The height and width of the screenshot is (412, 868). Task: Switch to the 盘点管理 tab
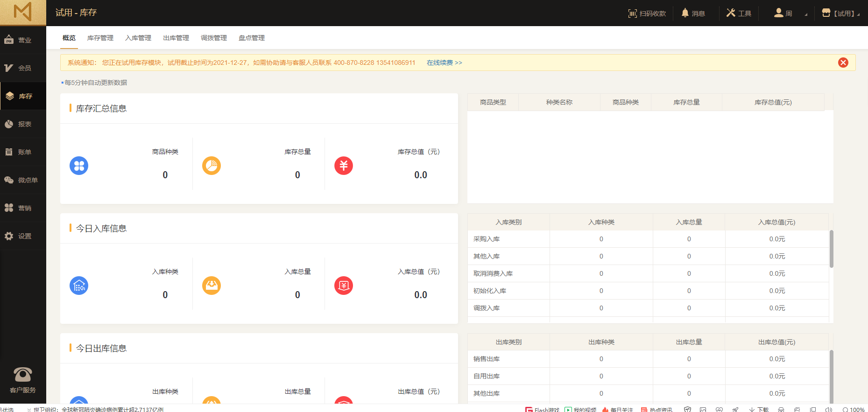click(252, 38)
